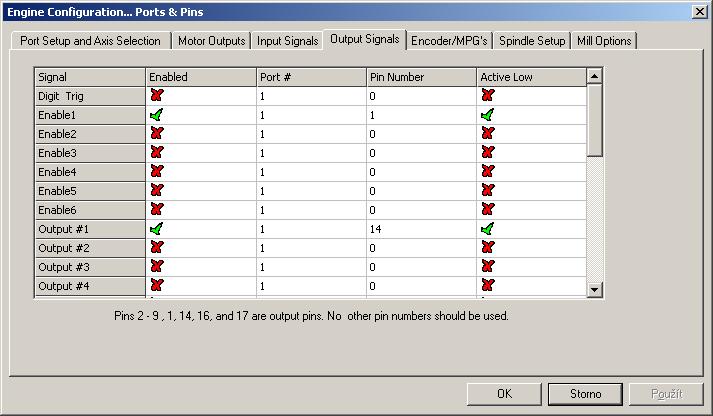Click the Enabled red X for Enable6
The image size is (713, 416).
click(x=156, y=210)
